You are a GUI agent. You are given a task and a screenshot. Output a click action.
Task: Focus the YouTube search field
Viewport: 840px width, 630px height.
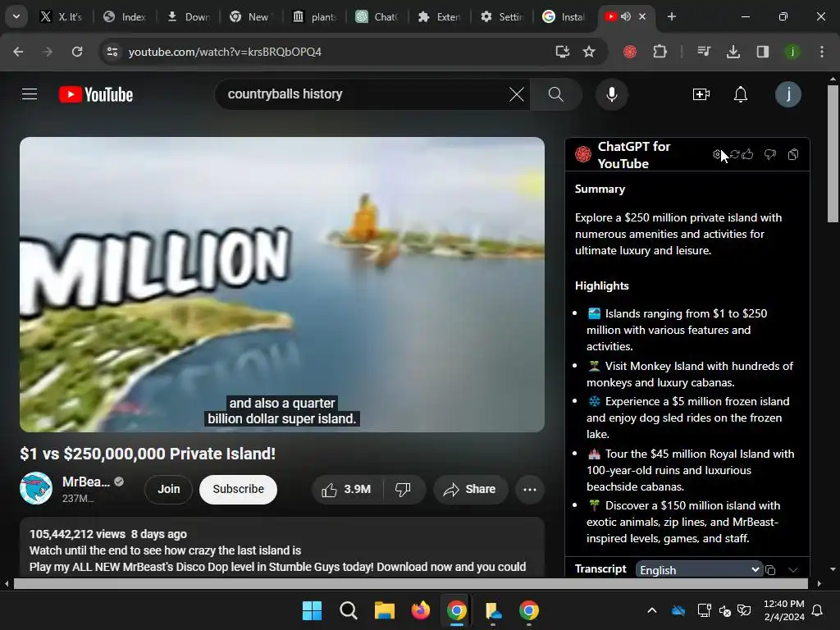tap(364, 94)
